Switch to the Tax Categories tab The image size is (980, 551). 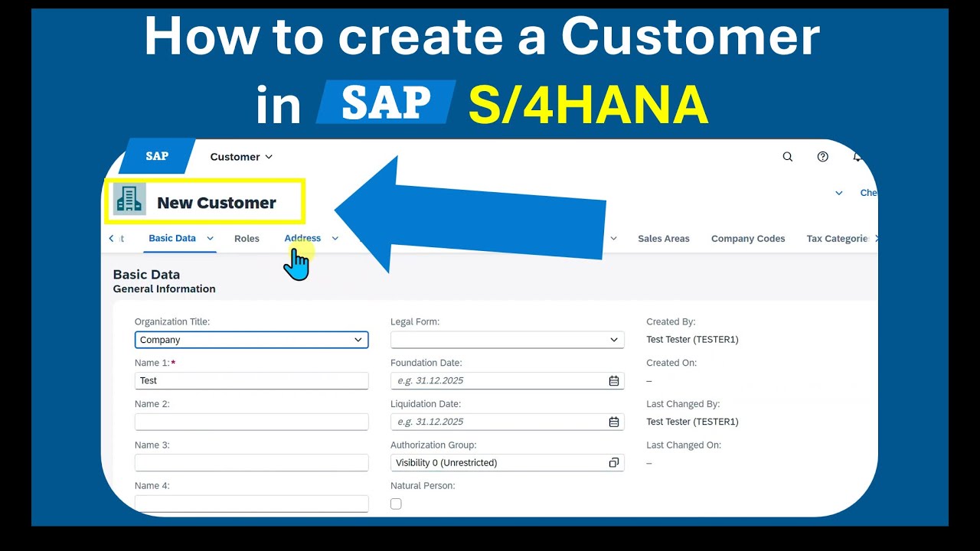coord(838,239)
